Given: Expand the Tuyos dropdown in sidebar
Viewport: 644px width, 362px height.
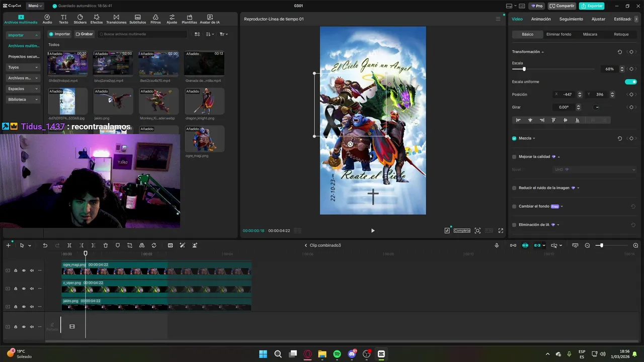Looking at the screenshot, I should pyautogui.click(x=23, y=67).
